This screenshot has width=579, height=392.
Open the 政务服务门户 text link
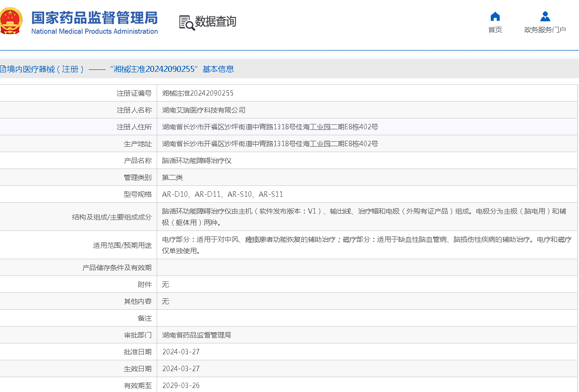(545, 30)
